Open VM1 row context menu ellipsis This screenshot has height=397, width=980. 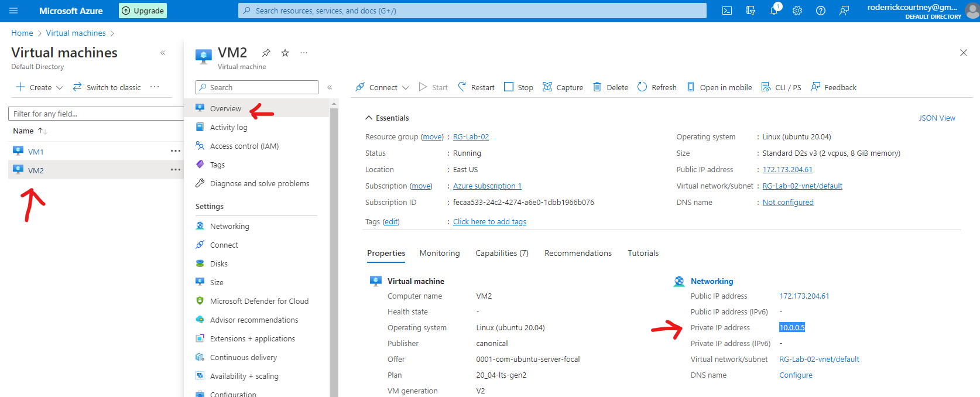point(176,151)
